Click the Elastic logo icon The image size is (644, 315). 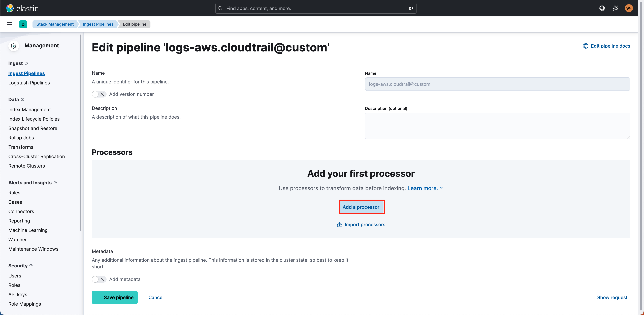click(x=10, y=8)
